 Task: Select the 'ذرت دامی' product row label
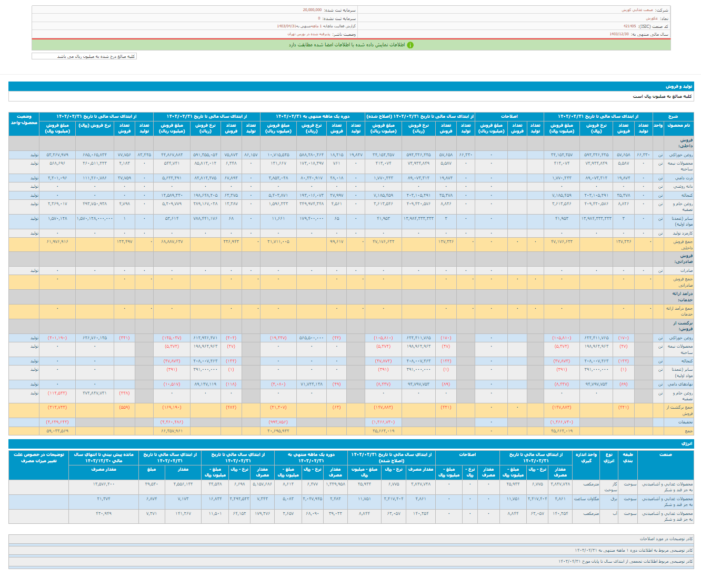click(678, 178)
